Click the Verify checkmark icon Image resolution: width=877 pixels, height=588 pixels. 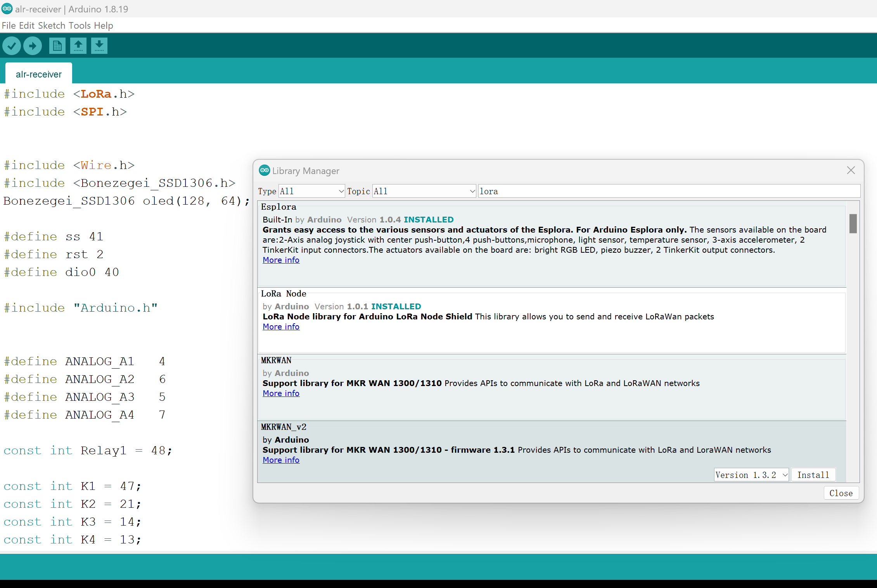point(12,46)
